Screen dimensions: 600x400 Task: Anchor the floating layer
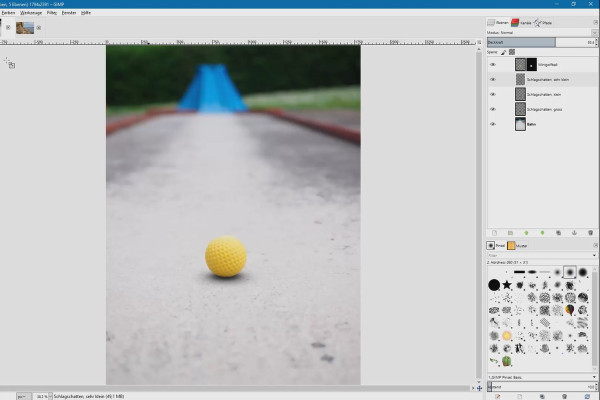click(574, 233)
